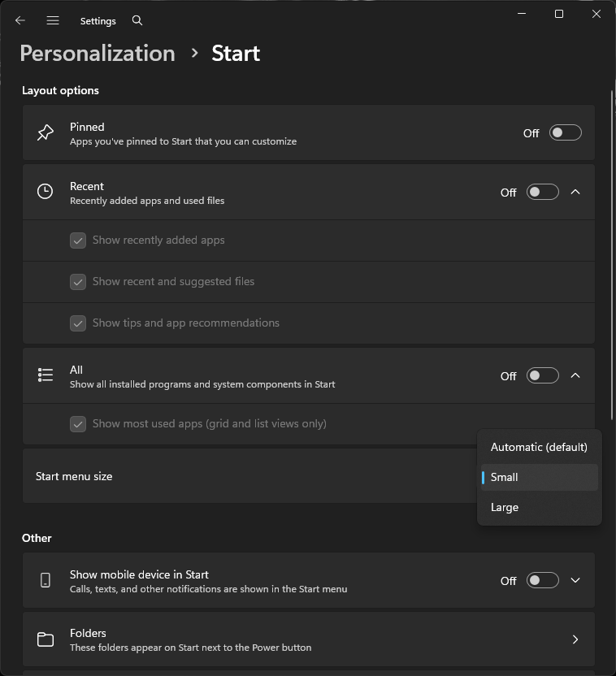
Task: Toggle the All apps switch
Action: pos(542,375)
